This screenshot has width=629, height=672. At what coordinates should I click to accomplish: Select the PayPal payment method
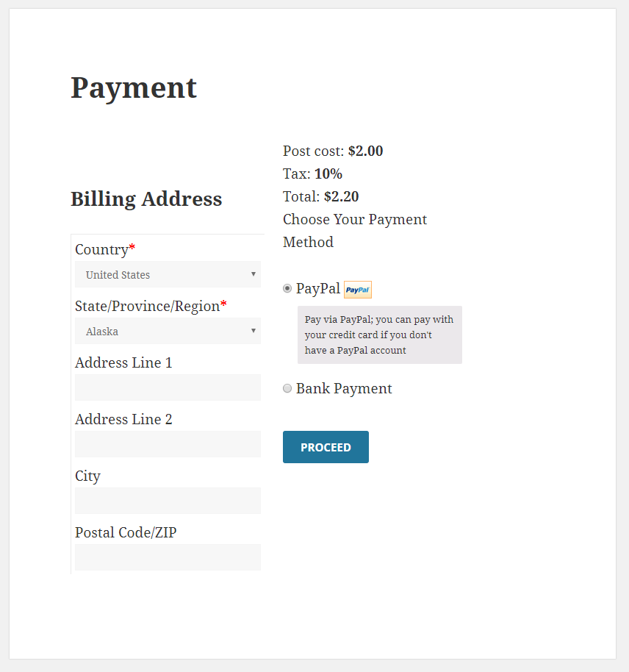pyautogui.click(x=287, y=288)
